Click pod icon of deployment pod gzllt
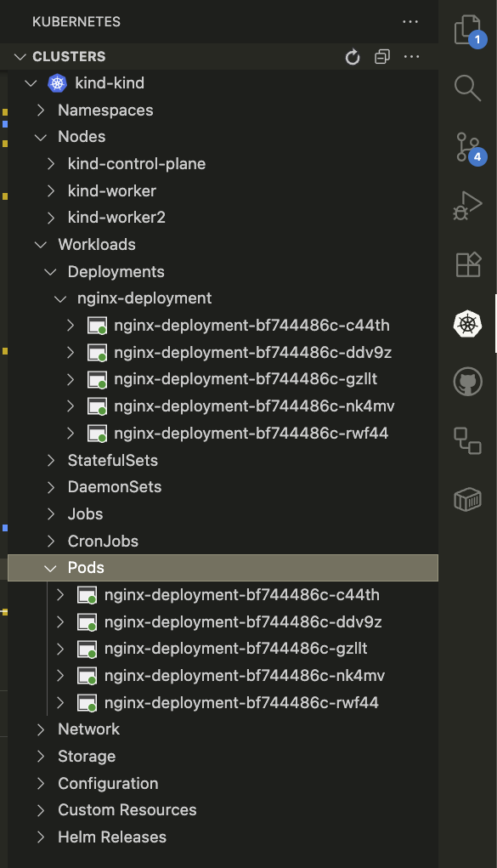 click(98, 379)
